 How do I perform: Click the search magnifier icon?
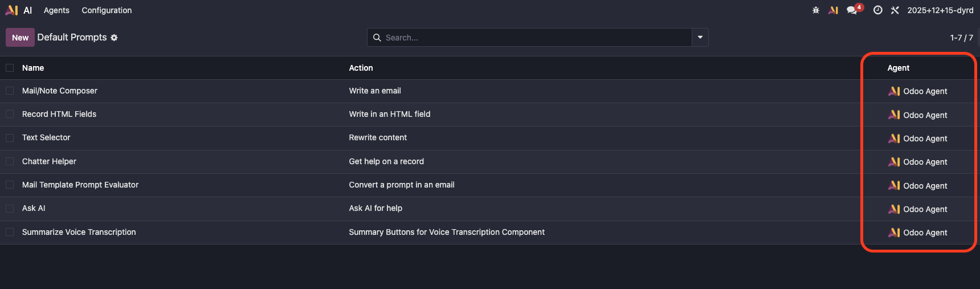[x=377, y=38]
